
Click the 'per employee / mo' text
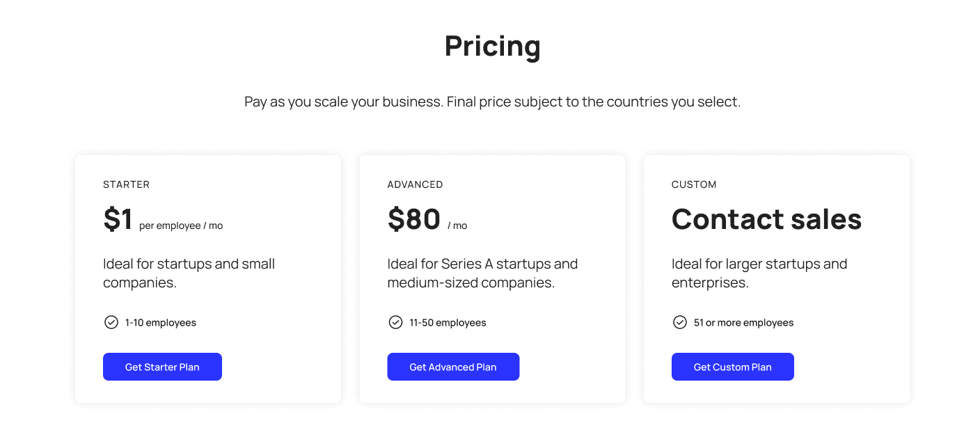pyautogui.click(x=181, y=225)
